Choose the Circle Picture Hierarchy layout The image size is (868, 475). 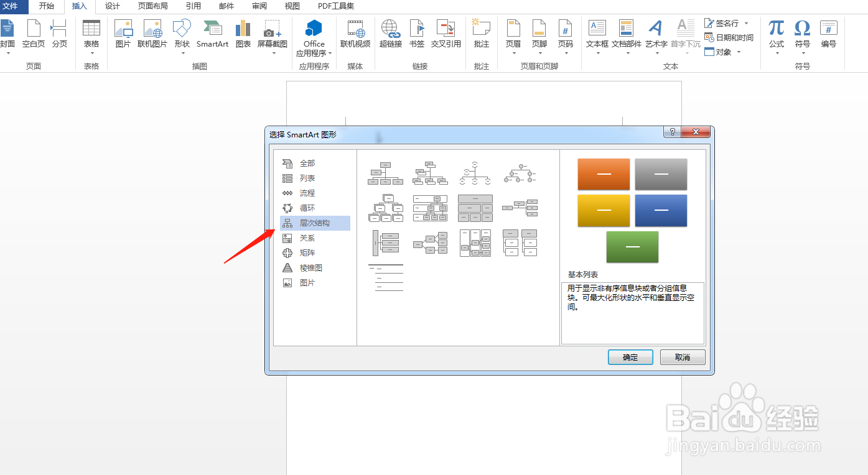pyautogui.click(x=520, y=173)
